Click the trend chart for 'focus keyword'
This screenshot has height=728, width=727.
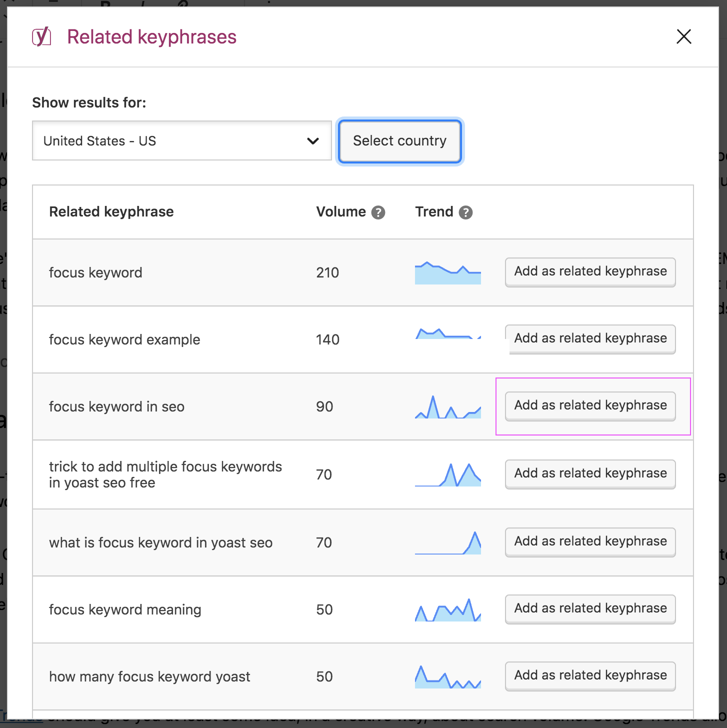[447, 273]
